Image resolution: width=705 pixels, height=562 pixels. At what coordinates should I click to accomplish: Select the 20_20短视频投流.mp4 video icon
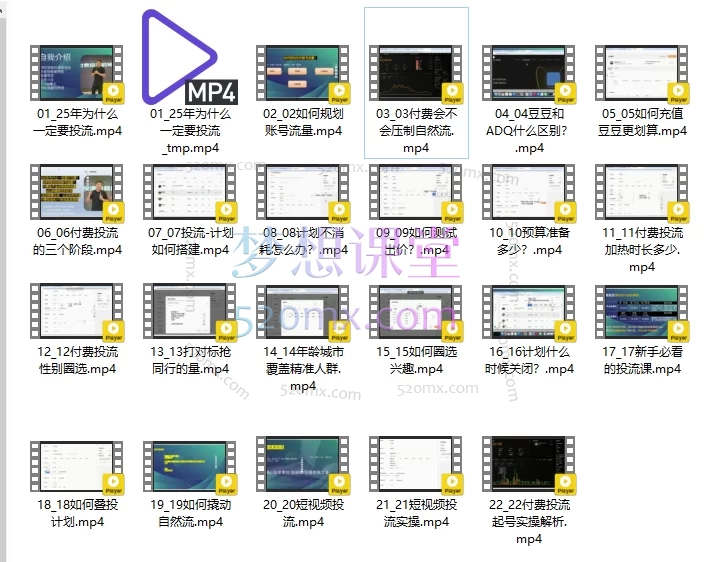(x=303, y=465)
